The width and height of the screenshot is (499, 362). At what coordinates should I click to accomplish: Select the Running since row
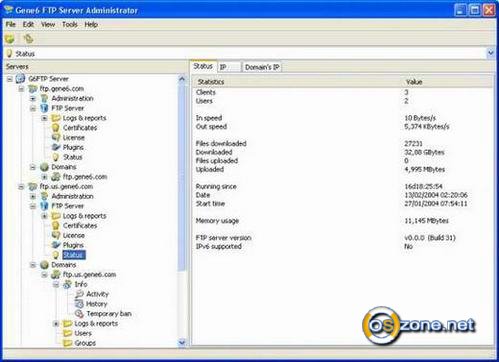343,187
